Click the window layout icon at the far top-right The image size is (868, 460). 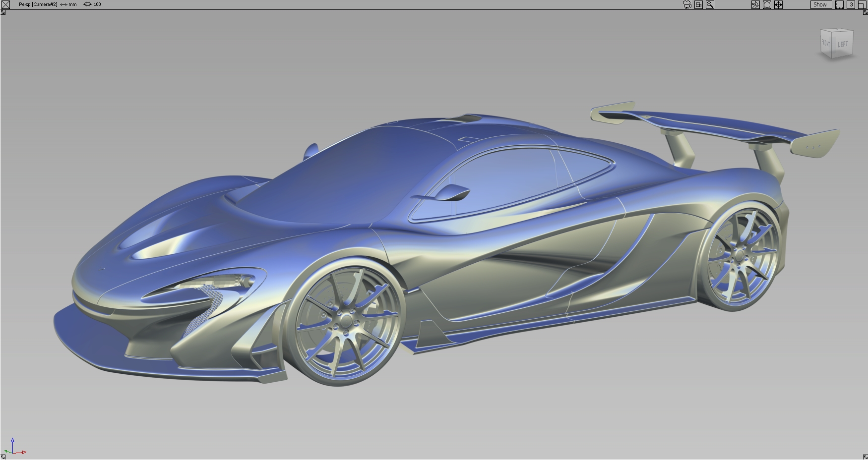pos(863,4)
